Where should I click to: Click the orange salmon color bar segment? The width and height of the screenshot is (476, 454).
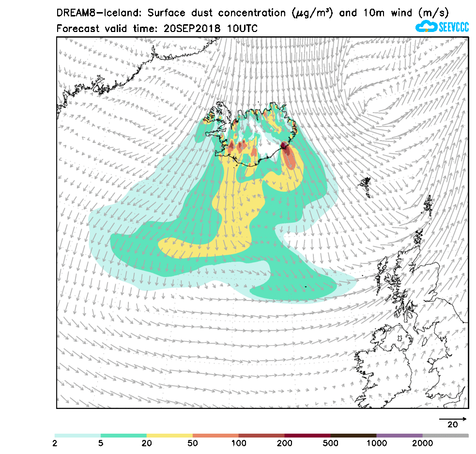pyautogui.click(x=215, y=436)
